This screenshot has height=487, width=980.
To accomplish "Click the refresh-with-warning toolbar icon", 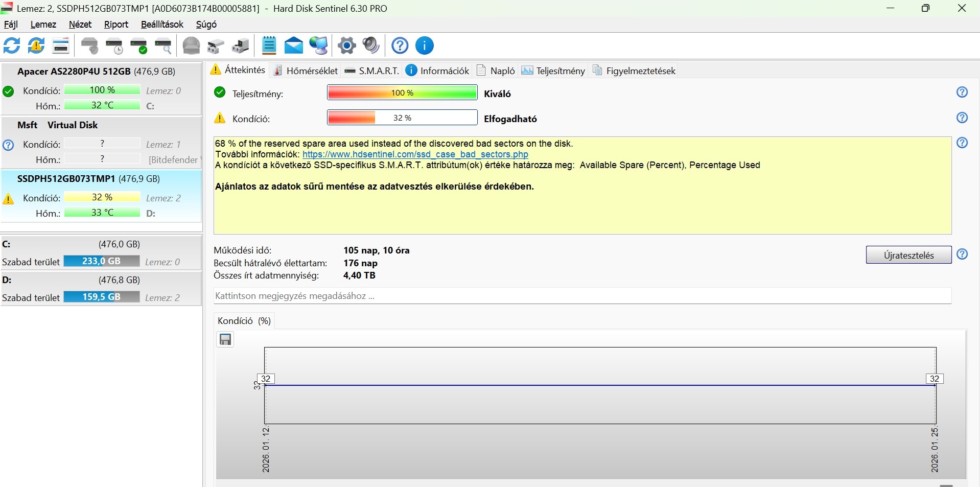I will [x=36, y=45].
